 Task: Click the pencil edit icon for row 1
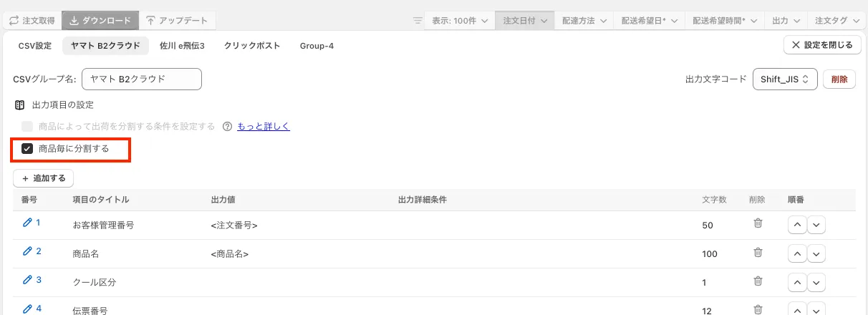click(x=28, y=223)
